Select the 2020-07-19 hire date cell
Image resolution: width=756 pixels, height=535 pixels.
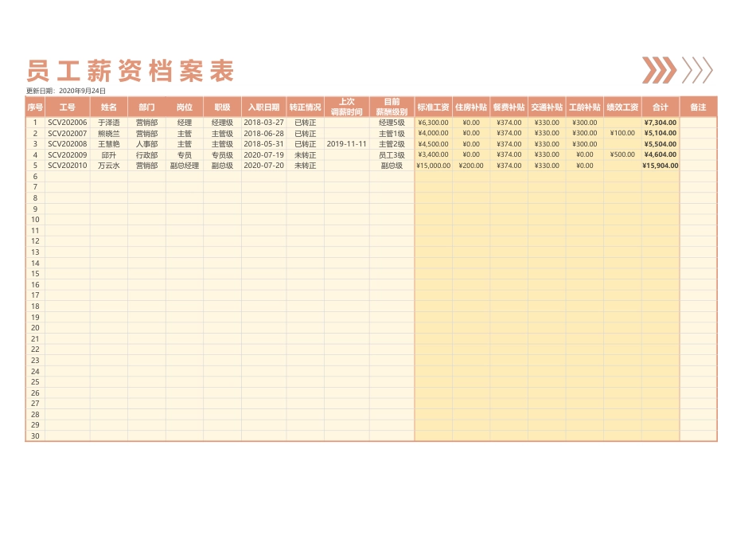[x=263, y=155]
